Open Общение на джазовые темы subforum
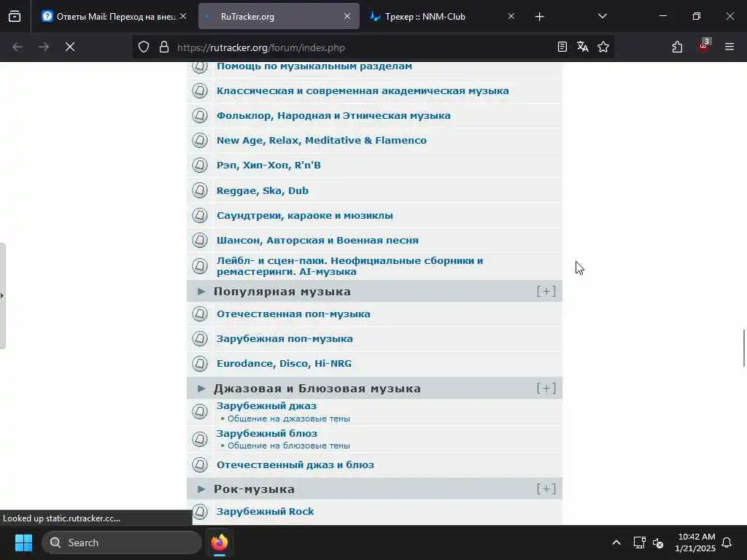The width and height of the screenshot is (747, 560). [x=289, y=419]
